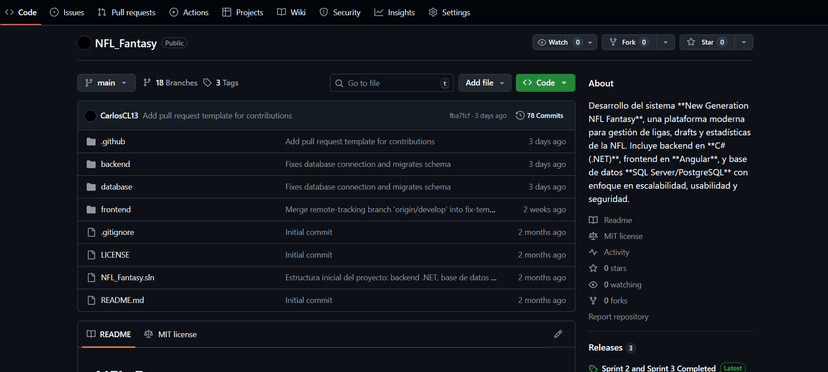Image resolution: width=828 pixels, height=372 pixels.
Task: Expand the Watch notifications dropdown arrow
Action: coord(590,42)
